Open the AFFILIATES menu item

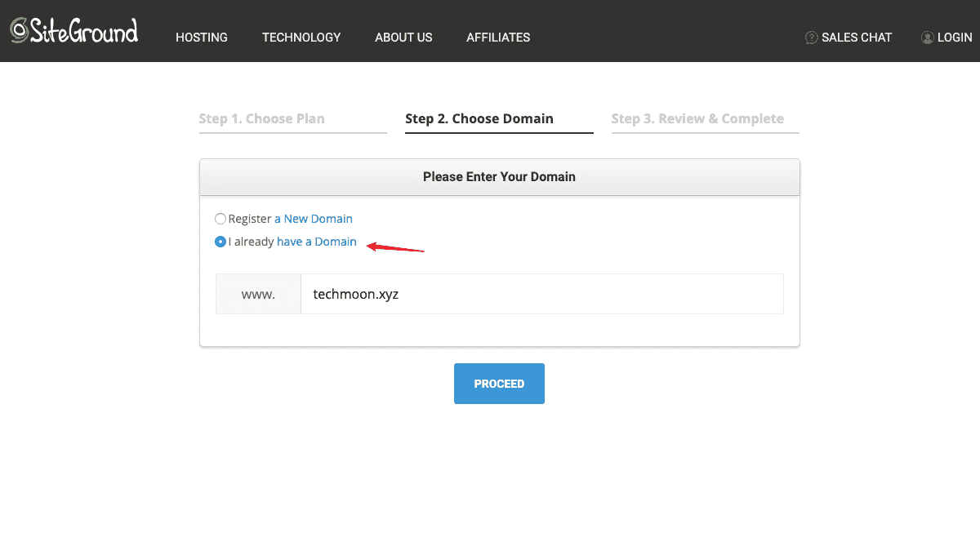pos(498,38)
